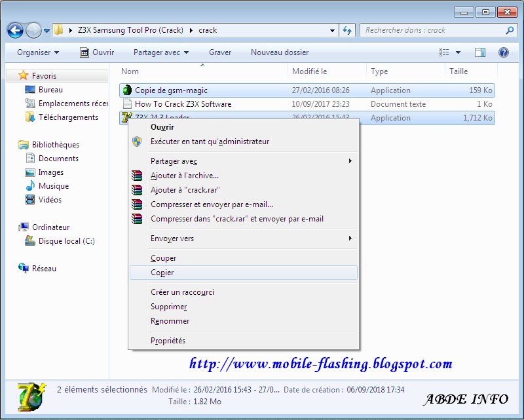
Task: Click WinRAR icon beside Ajouter à l'archive
Action: pyautogui.click(x=137, y=176)
